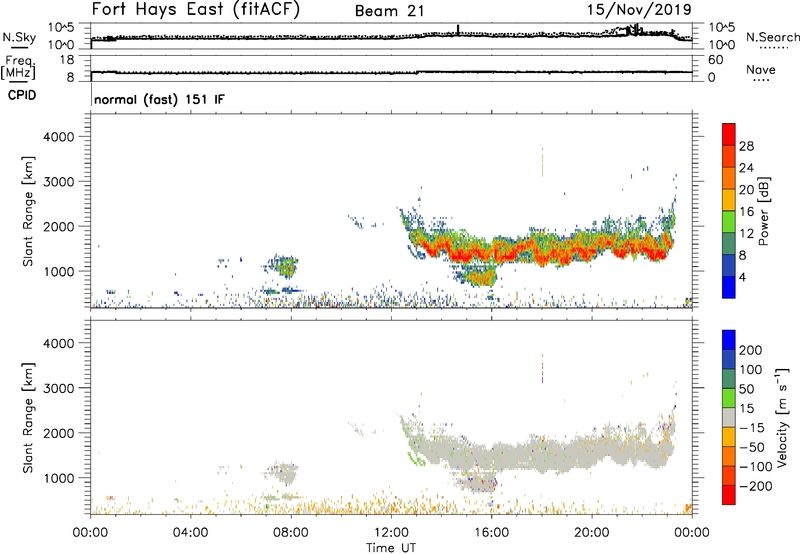Click the 'Beam 21' label
Screen dimensions: 800x554
point(390,11)
